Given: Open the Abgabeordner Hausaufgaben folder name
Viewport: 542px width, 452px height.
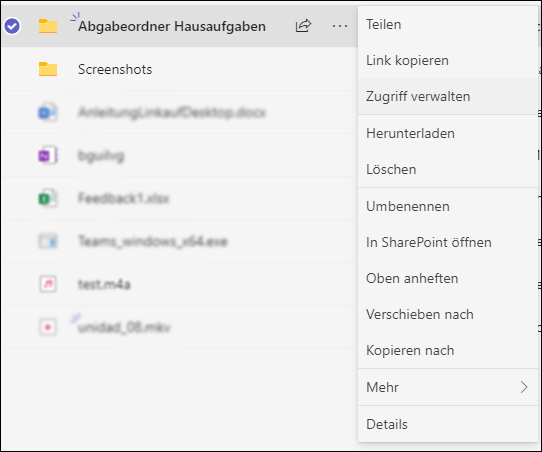Looking at the screenshot, I should coord(172,27).
